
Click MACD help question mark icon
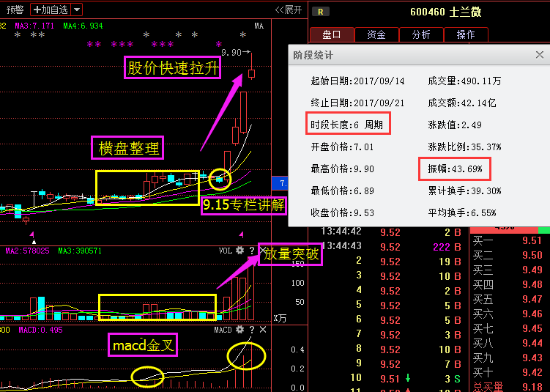click(251, 330)
